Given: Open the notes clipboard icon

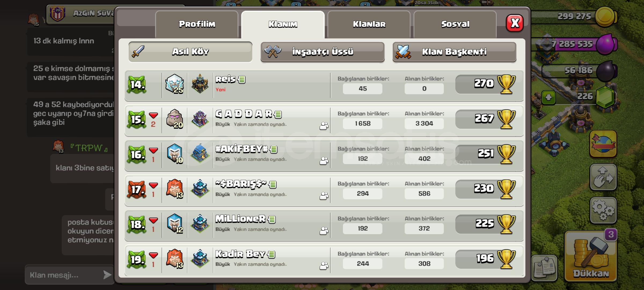Looking at the screenshot, I should (544, 268).
